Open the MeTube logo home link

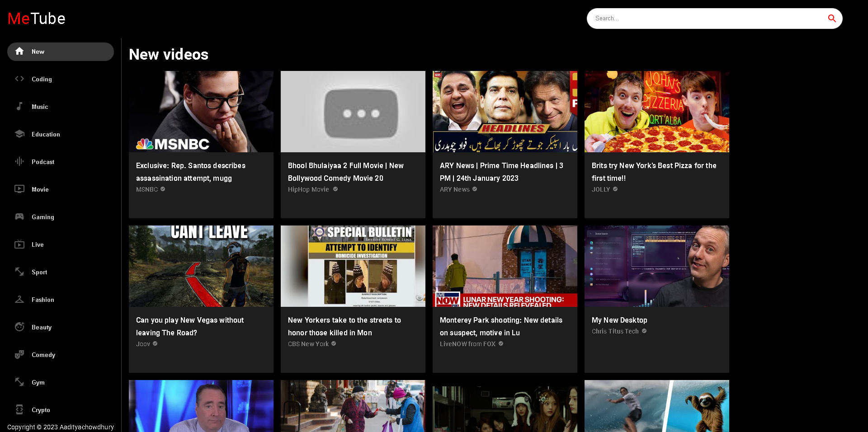37,19
